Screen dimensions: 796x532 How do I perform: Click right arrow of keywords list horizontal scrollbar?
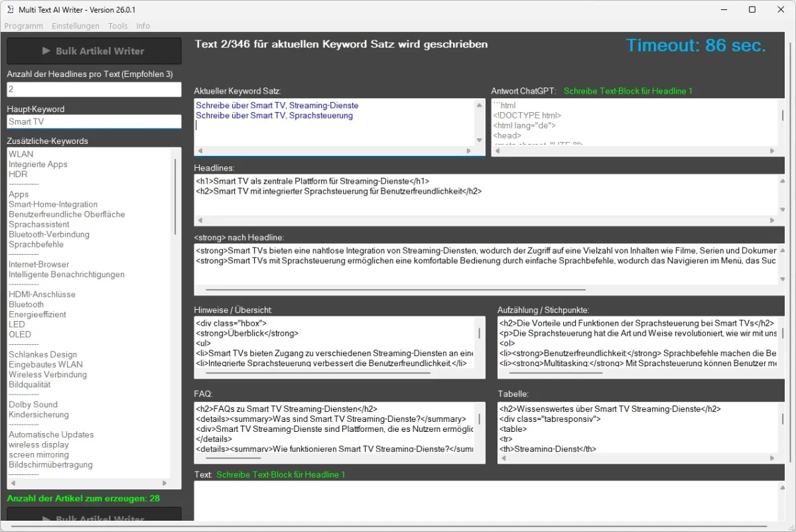tap(165, 483)
